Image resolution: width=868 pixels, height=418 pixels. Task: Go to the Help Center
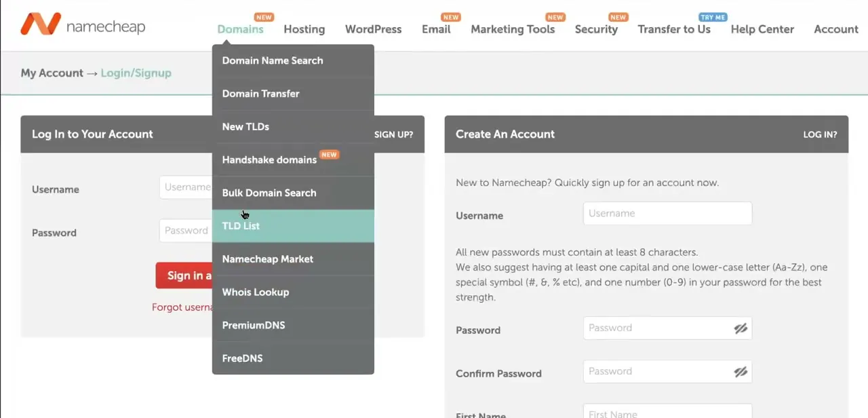coord(762,29)
